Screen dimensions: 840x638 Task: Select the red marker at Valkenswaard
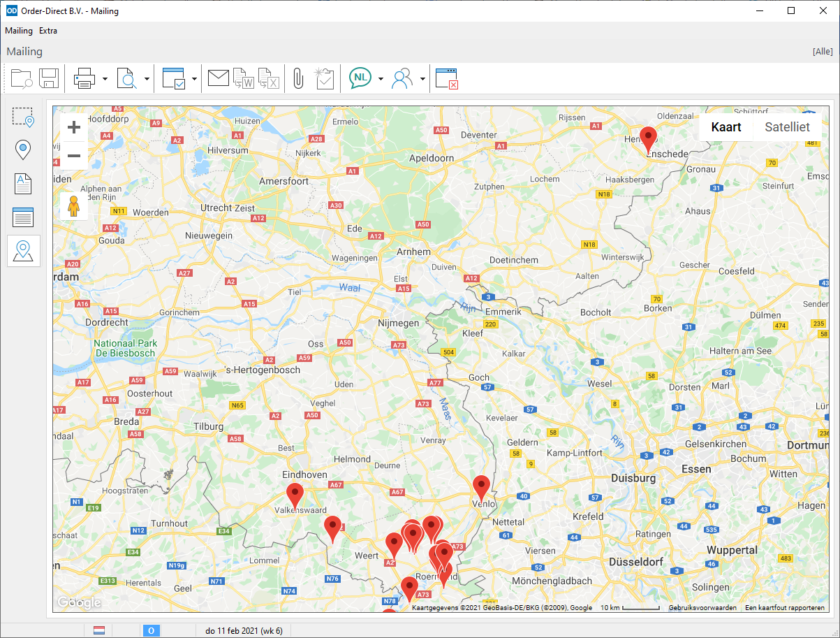point(295,495)
